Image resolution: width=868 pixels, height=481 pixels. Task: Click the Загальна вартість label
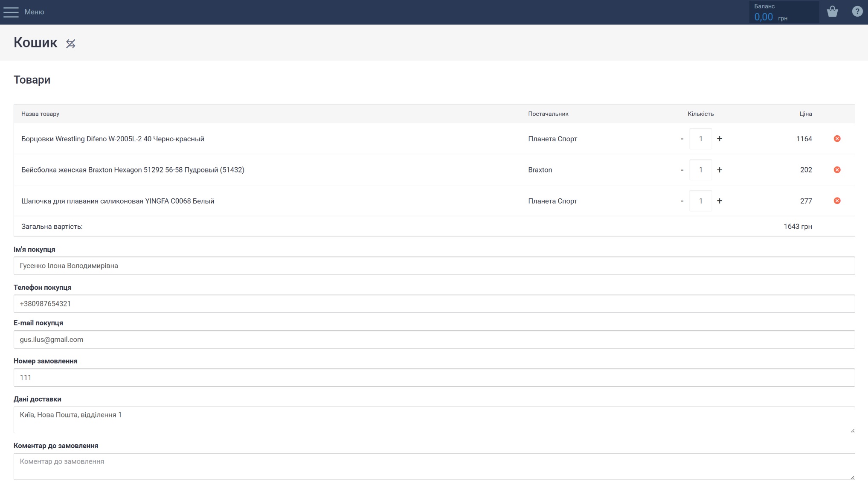(x=52, y=227)
